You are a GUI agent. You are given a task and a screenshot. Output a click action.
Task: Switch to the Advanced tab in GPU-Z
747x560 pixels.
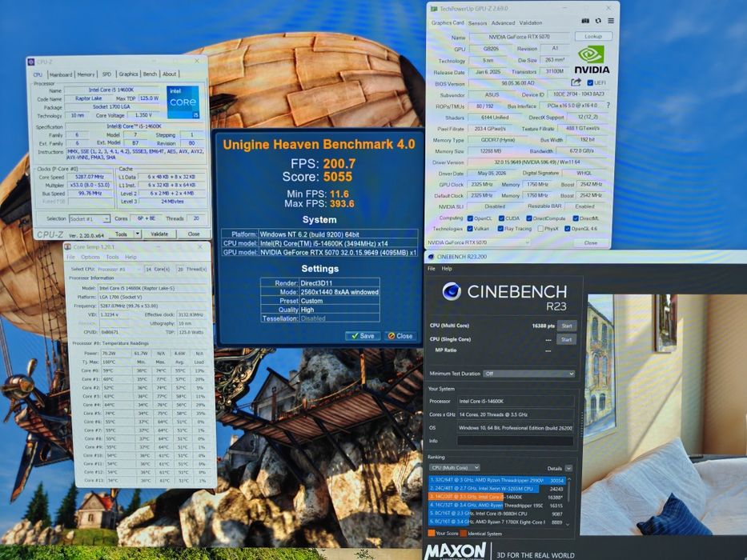point(503,23)
